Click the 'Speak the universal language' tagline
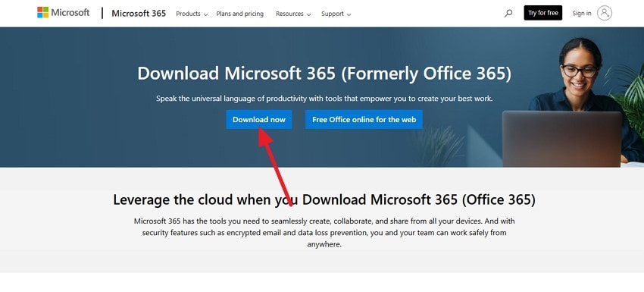The height and width of the screenshot is (292, 644). point(324,99)
